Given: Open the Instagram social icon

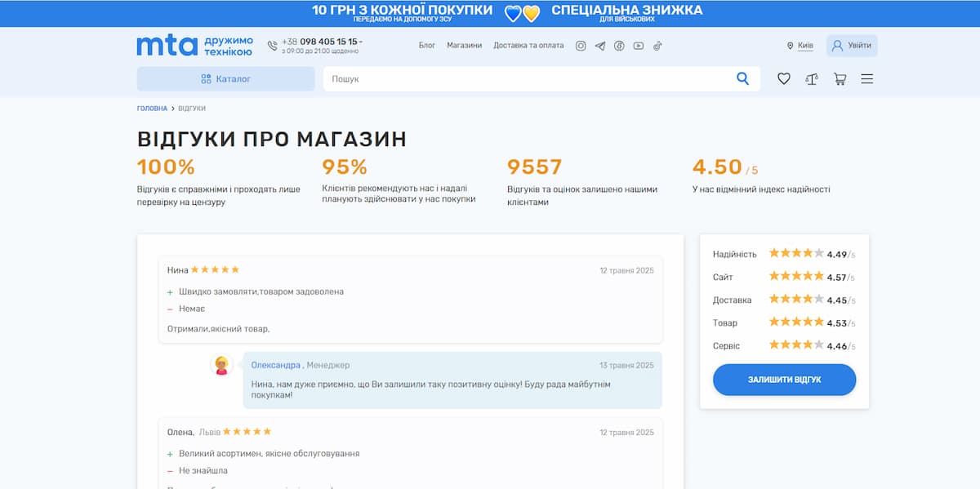Looking at the screenshot, I should point(581,46).
